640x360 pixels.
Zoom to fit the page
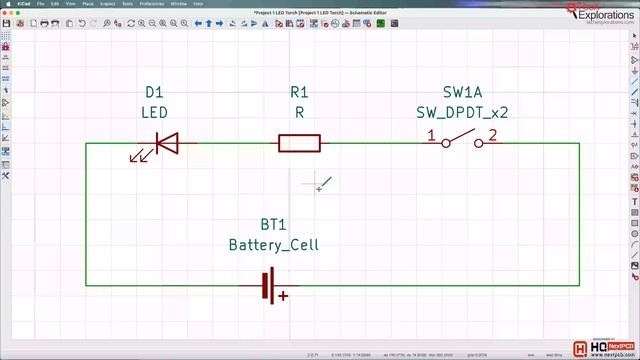[163, 24]
